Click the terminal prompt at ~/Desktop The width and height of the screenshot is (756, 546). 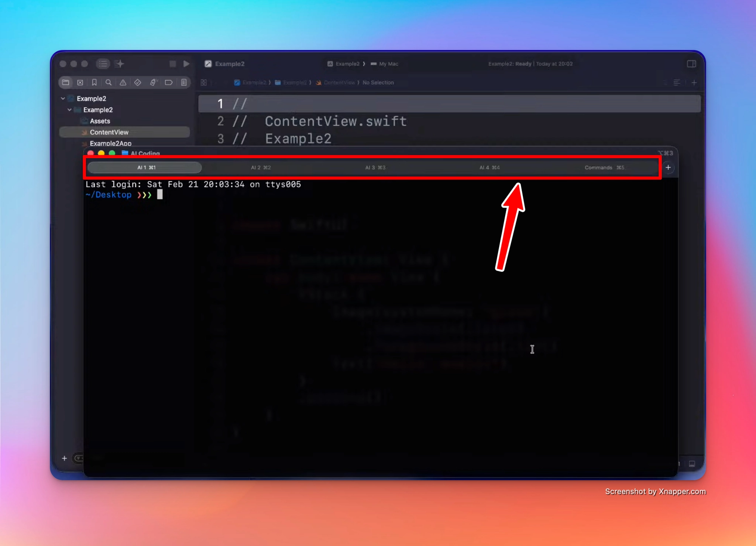tap(118, 195)
